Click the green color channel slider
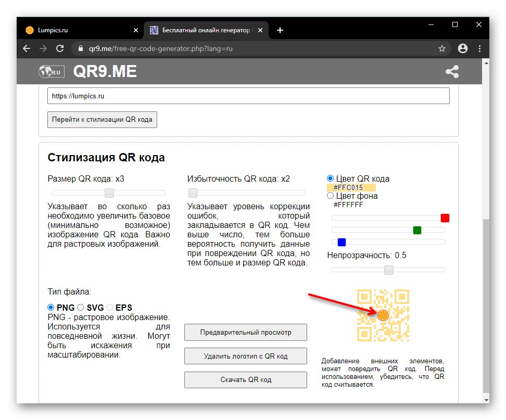Image resolution: width=506 pixels, height=420 pixels. pyautogui.click(x=418, y=230)
